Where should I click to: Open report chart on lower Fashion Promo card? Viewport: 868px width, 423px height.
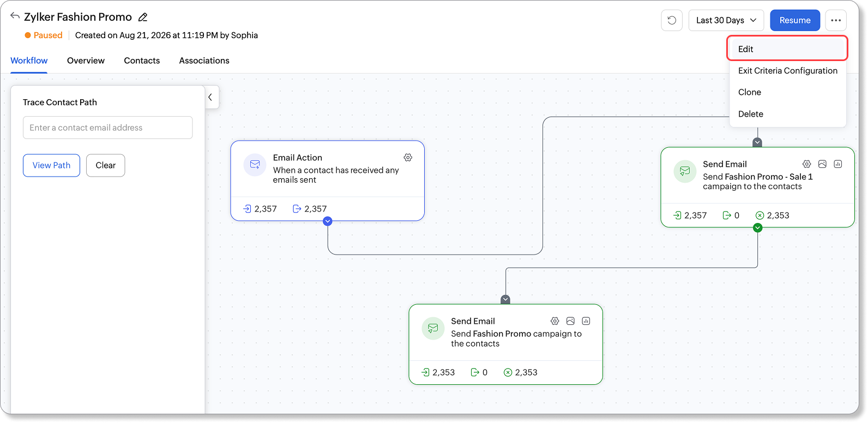tap(586, 321)
